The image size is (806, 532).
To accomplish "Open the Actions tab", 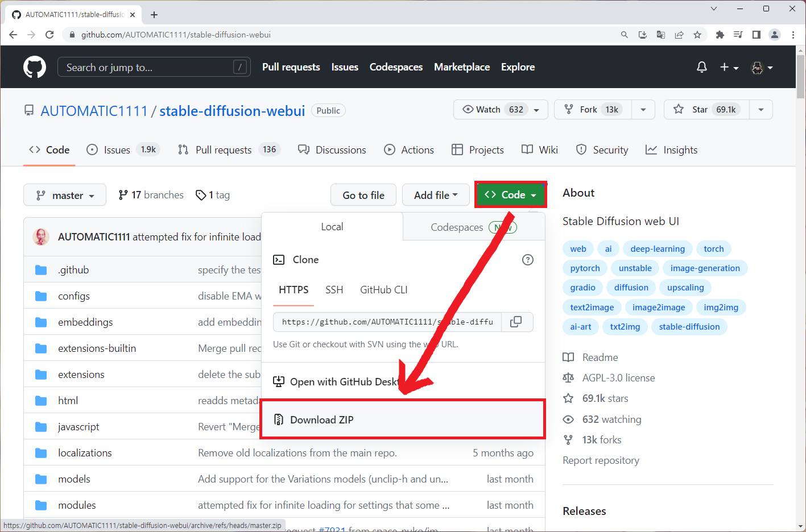I will coord(409,149).
